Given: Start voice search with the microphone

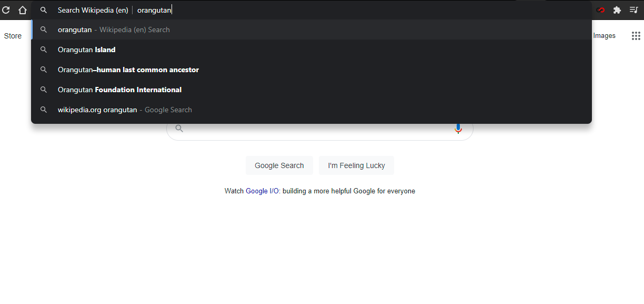Looking at the screenshot, I should [458, 129].
